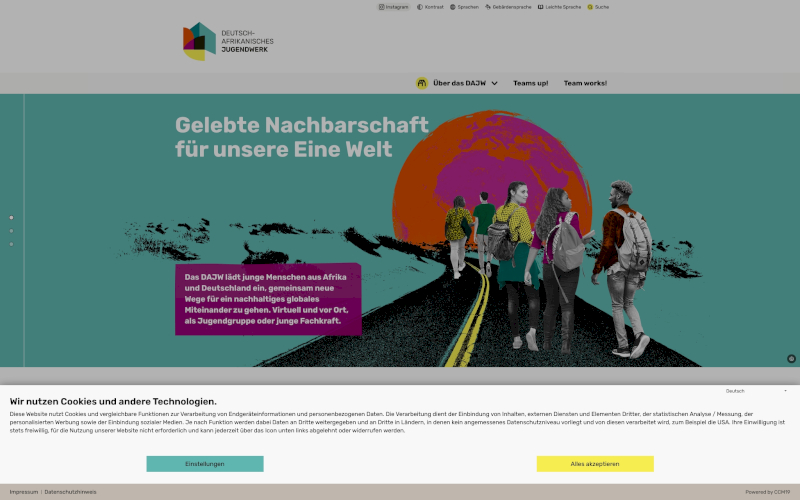Open the Teams up! menu item

tap(530, 83)
